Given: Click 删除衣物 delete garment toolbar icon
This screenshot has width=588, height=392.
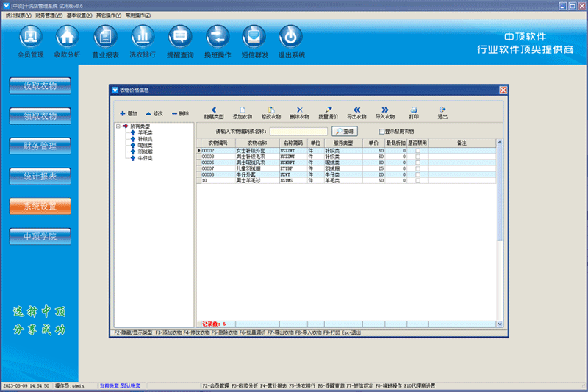Looking at the screenshot, I should tap(299, 110).
